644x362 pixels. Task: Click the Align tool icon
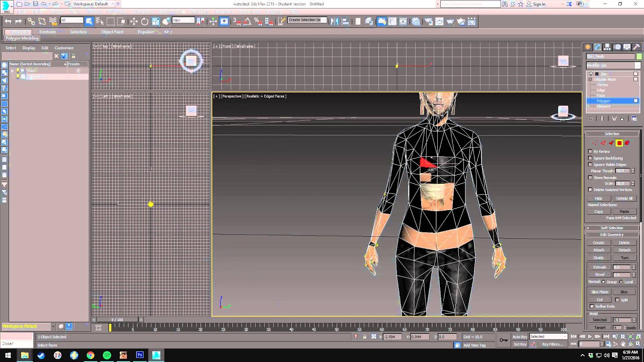pos(345,21)
